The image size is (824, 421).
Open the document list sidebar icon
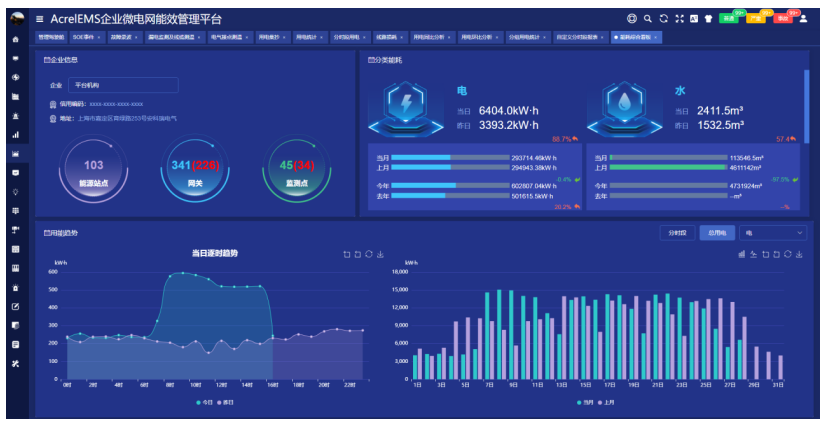click(x=15, y=345)
